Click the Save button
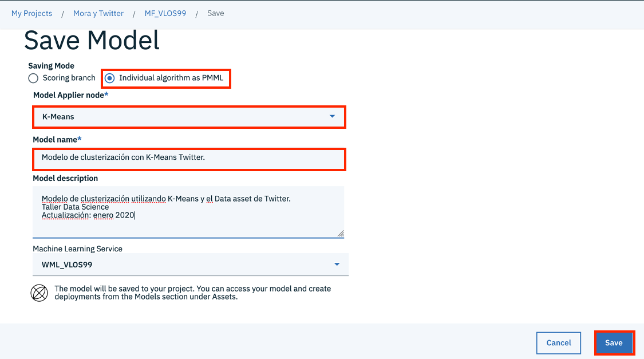 (614, 343)
